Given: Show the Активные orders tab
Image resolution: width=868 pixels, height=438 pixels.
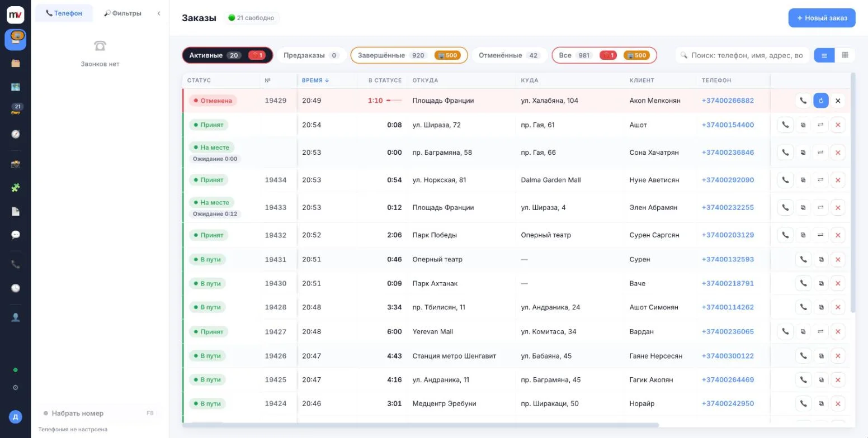Looking at the screenshot, I should point(227,55).
